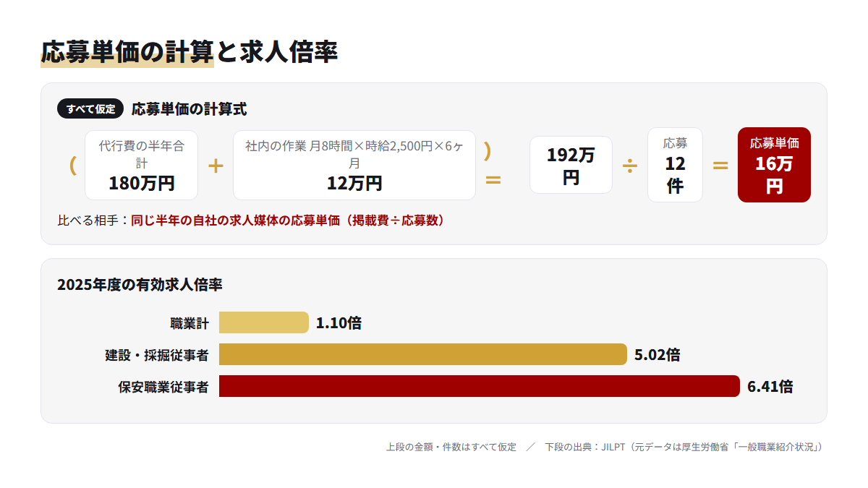The width and height of the screenshot is (868, 488).
Task: Click the plus sign between cost boxes
Action: (216, 166)
